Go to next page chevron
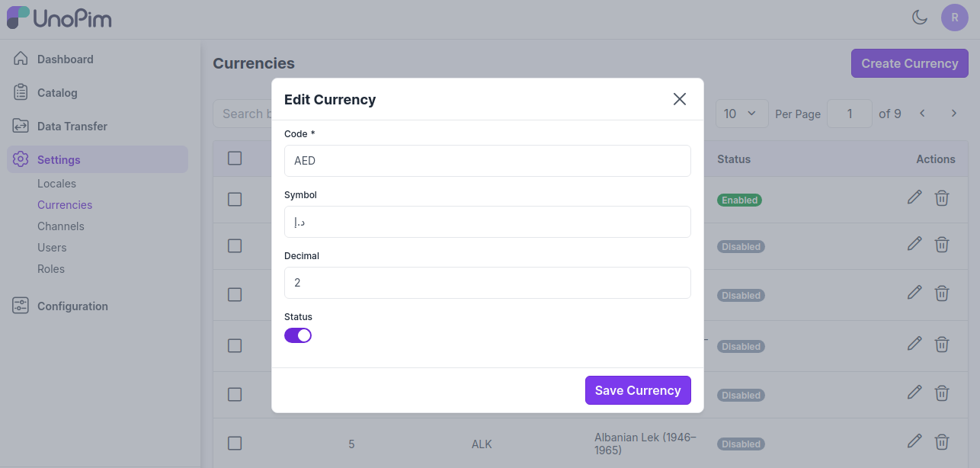 pos(953,114)
